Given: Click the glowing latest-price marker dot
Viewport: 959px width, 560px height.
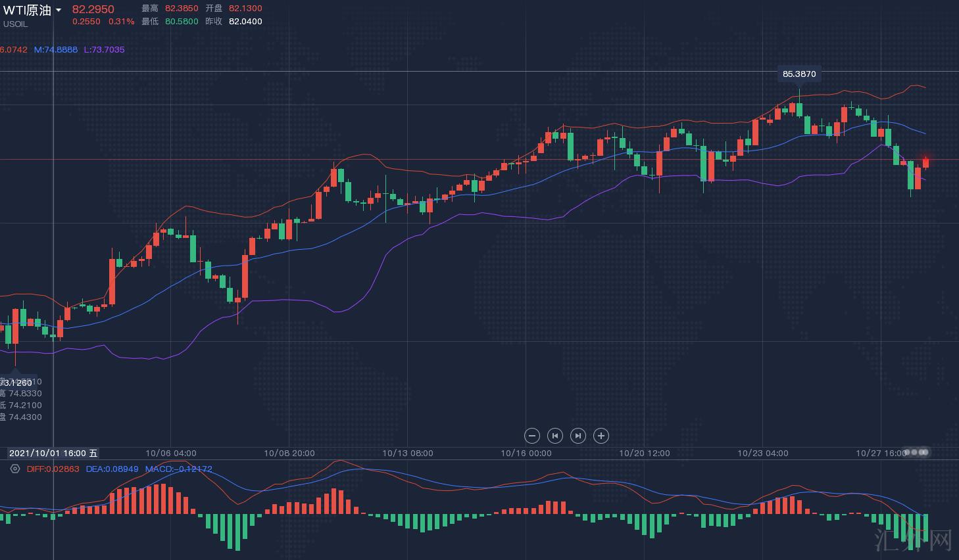Looking at the screenshot, I should click(x=926, y=161).
